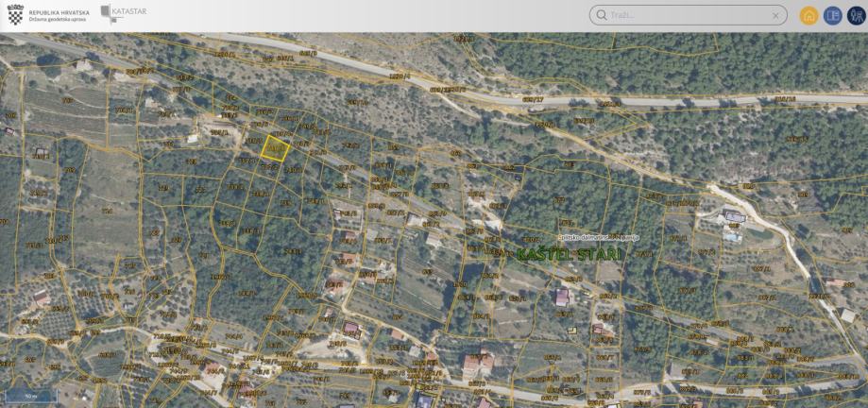Focus the Traži search field

tap(689, 15)
